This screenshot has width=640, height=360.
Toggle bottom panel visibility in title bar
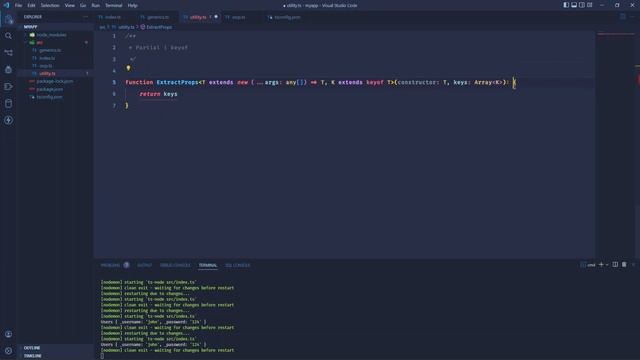[x=574, y=5]
